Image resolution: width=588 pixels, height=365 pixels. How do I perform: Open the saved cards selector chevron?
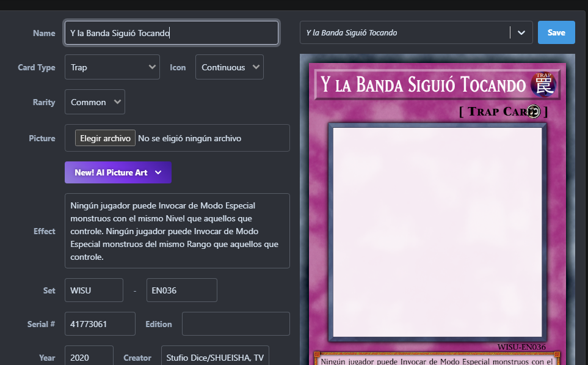click(x=521, y=32)
